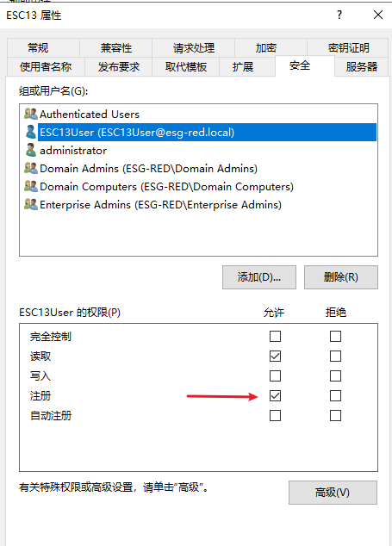Enable Allow for 自动注册 permission
Viewport: 392px width, 546px height.
(275, 415)
